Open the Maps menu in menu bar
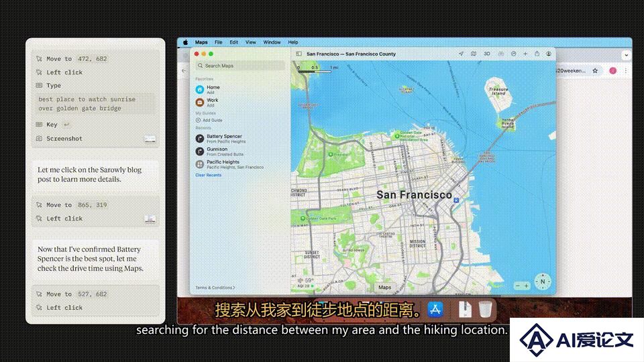The image size is (644, 362). 201,42
